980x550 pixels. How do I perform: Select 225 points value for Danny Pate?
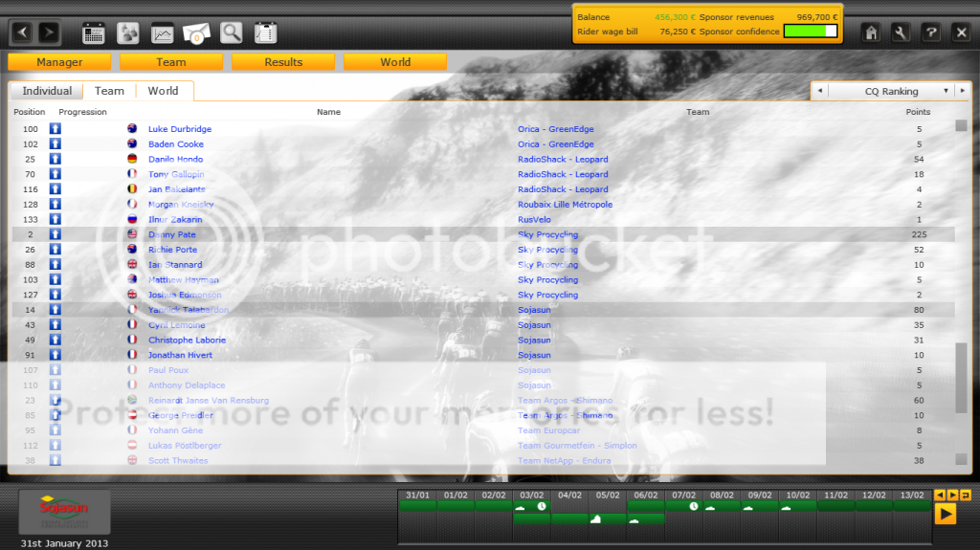pyautogui.click(x=919, y=234)
